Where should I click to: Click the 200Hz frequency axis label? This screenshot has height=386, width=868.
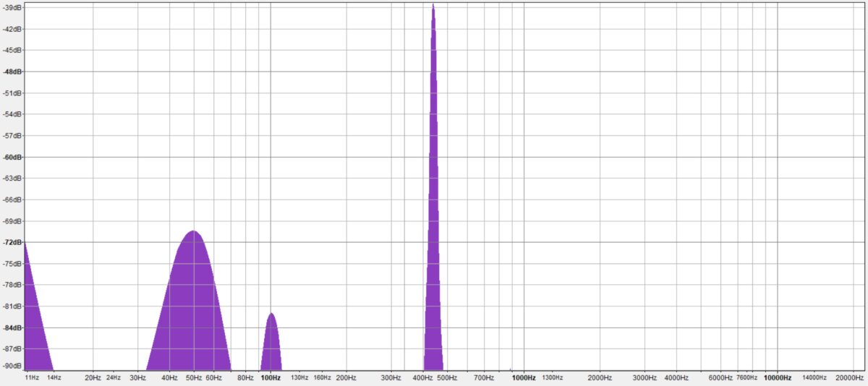click(x=346, y=377)
